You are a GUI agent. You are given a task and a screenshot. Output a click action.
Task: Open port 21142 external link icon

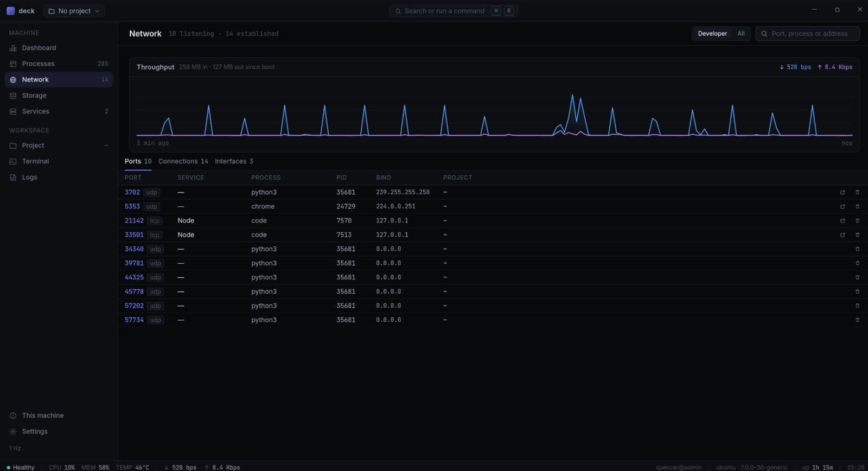(x=843, y=220)
